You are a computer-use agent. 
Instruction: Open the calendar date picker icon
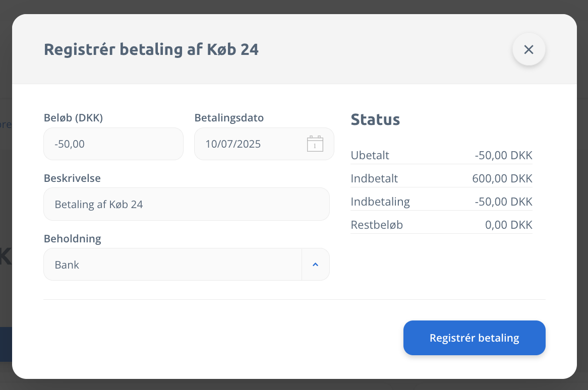tap(315, 144)
